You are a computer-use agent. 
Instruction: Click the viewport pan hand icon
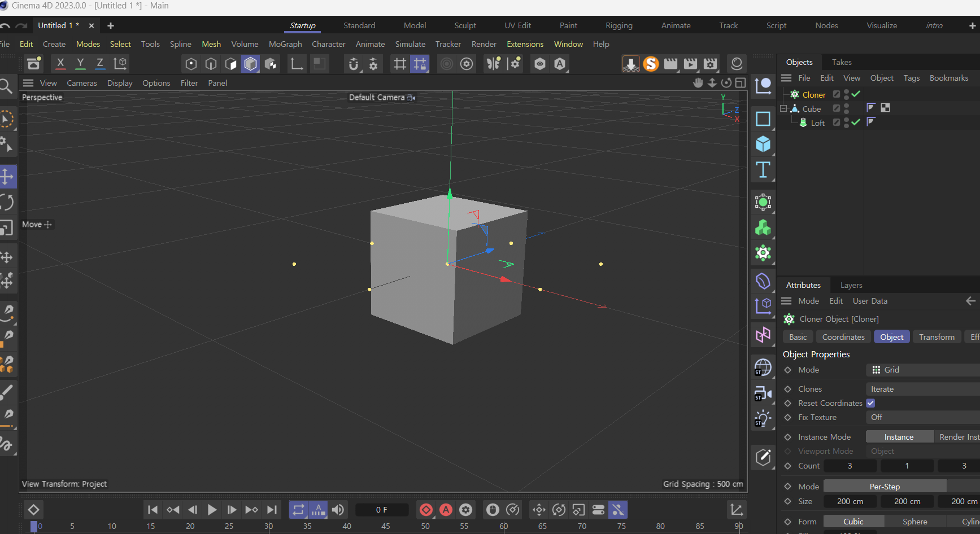tap(698, 83)
